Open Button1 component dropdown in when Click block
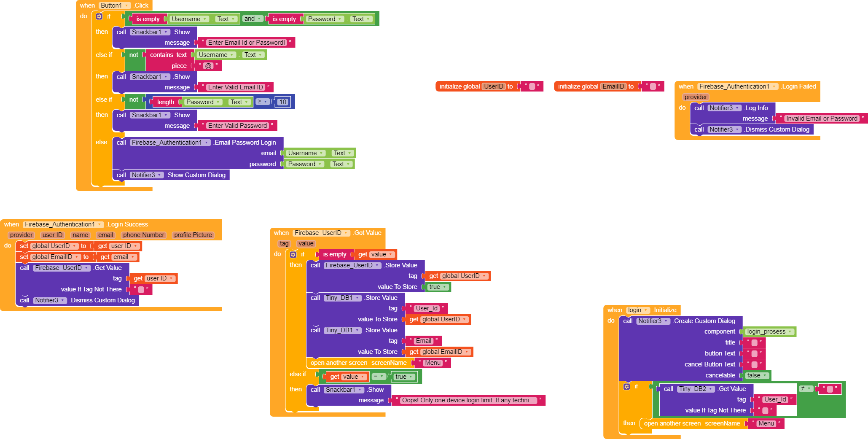 coord(115,5)
